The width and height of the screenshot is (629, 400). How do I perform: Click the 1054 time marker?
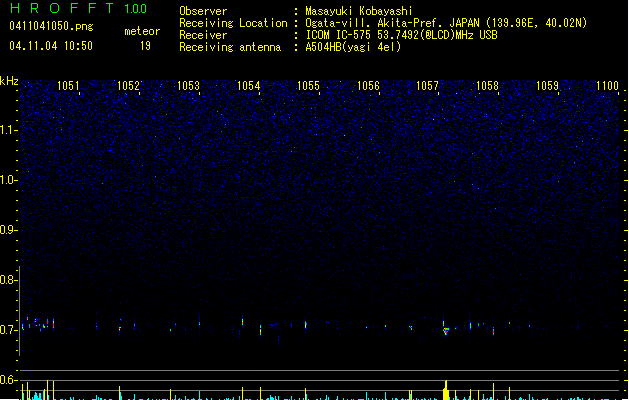click(x=248, y=85)
